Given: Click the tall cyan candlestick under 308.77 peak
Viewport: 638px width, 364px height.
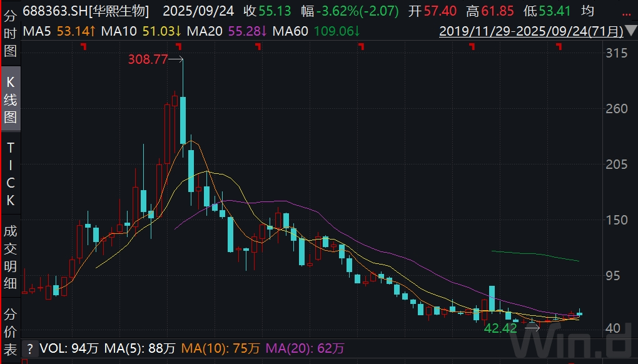Looking at the screenshot, I should (x=183, y=120).
